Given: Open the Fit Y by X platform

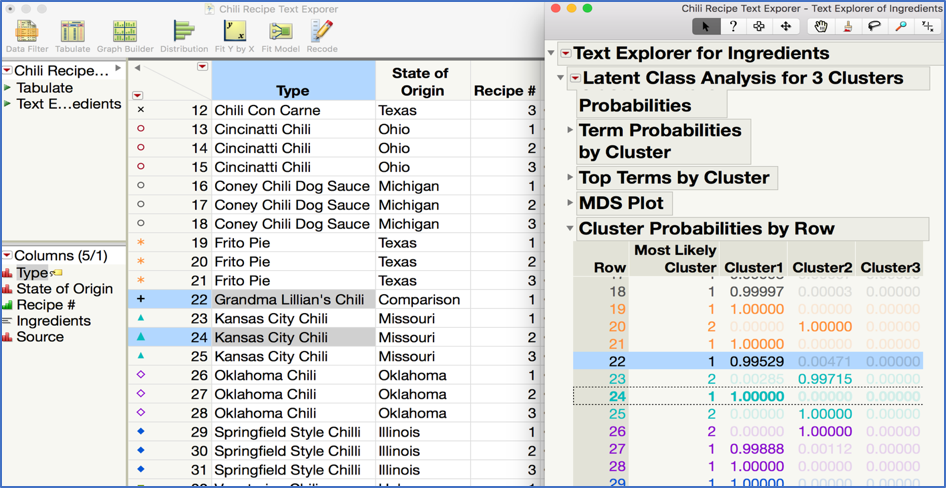Looking at the screenshot, I should click(236, 35).
